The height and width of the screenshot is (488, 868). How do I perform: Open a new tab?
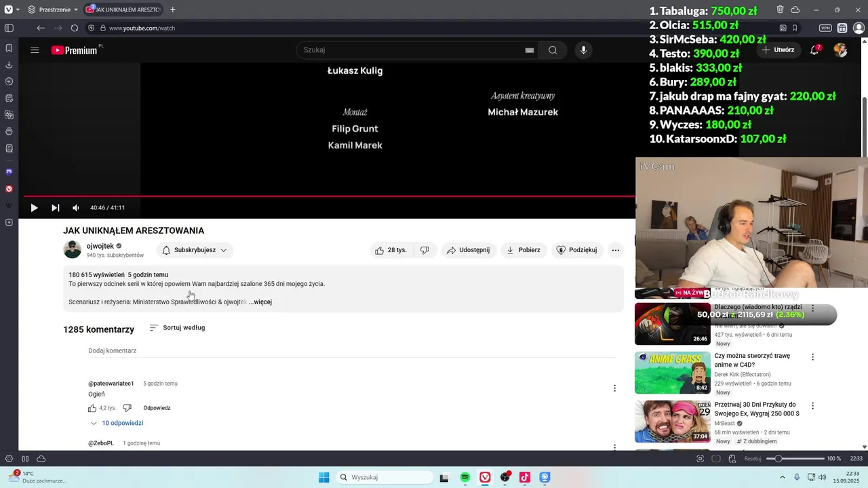[x=173, y=9]
